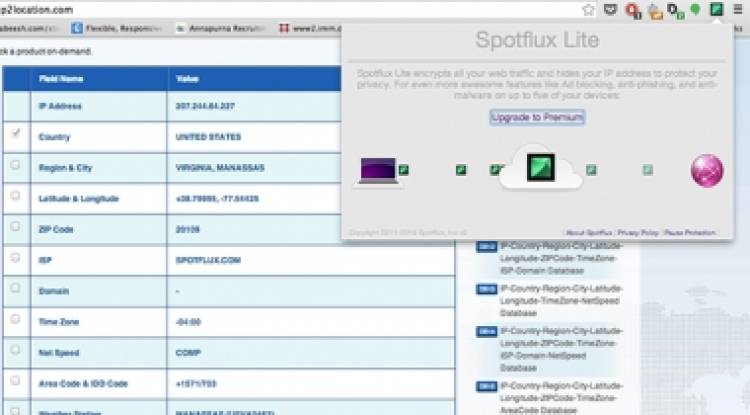Toggle the Latitude & Longitude row checkbox
The image size is (750, 415).
click(x=15, y=196)
